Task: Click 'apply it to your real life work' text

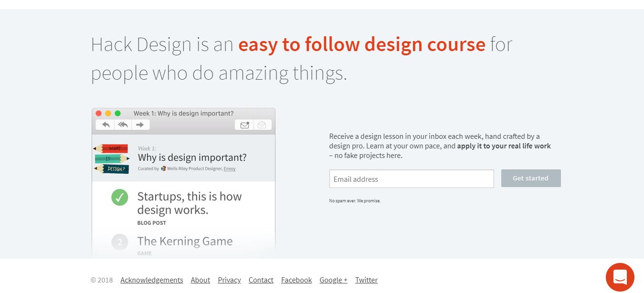Action: coord(504,146)
